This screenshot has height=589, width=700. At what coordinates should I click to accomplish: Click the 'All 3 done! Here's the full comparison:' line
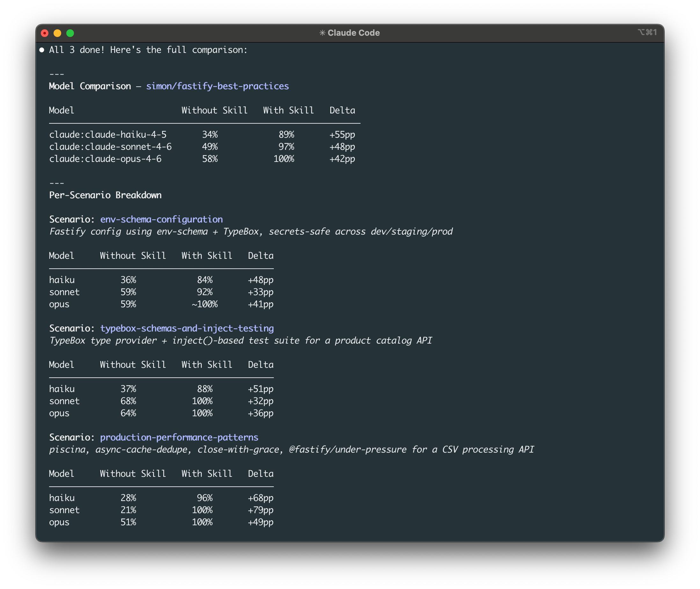tap(148, 50)
